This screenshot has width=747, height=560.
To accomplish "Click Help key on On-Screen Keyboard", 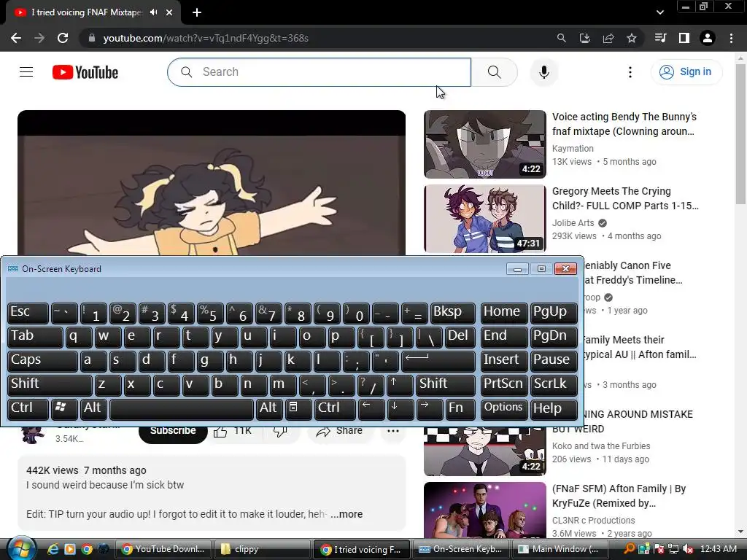I will 554,409.
